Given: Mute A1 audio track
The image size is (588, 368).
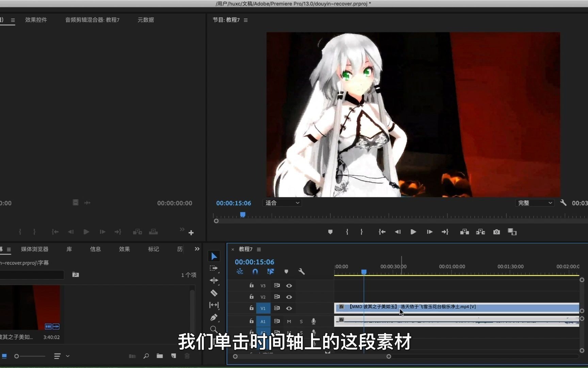Looking at the screenshot, I should [289, 321].
